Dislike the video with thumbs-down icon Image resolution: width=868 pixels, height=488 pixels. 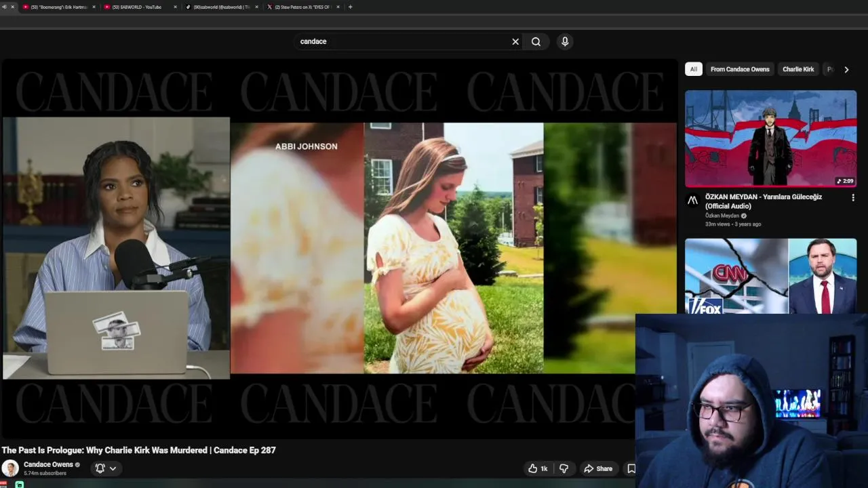tap(564, 468)
